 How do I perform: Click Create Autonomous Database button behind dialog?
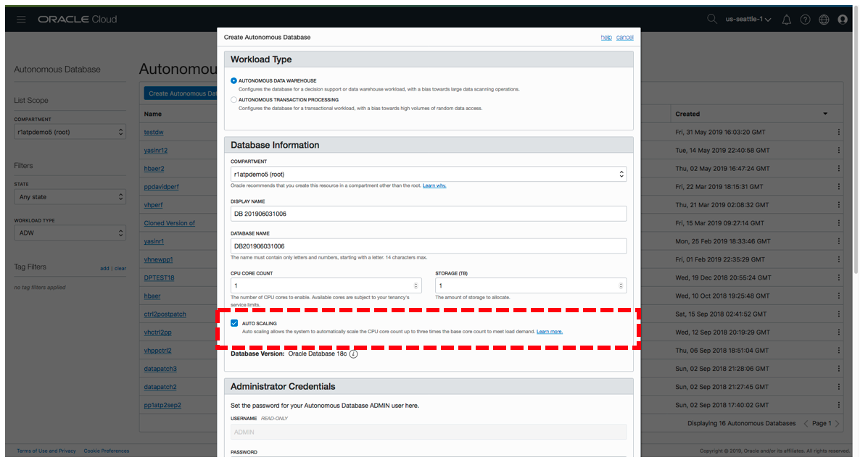click(x=181, y=93)
